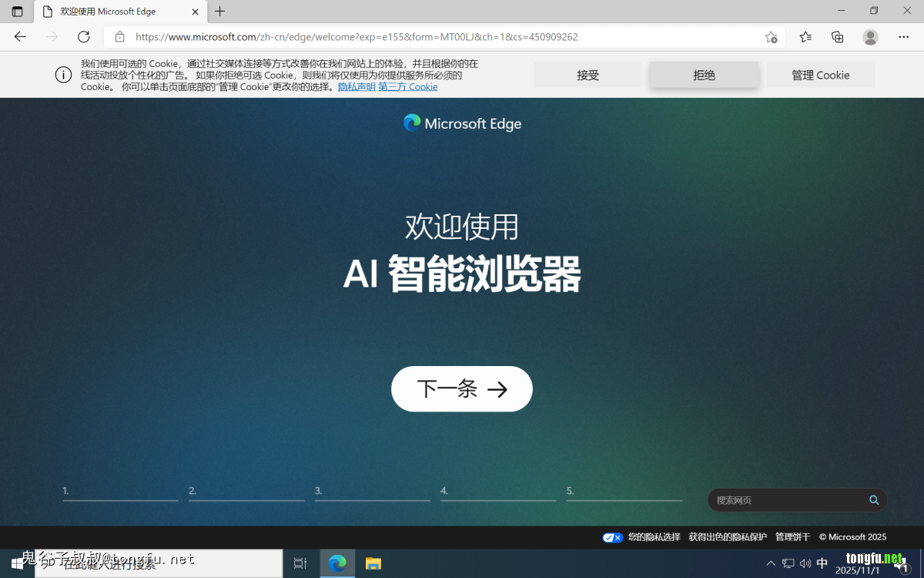Image resolution: width=924 pixels, height=578 pixels.
Task: Click the browser back arrow
Action: coord(20,37)
